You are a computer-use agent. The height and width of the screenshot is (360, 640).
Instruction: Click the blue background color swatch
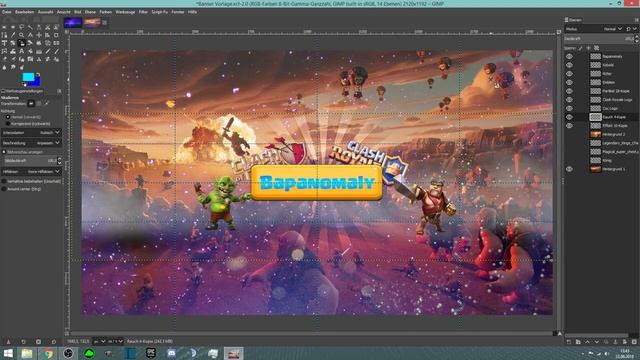pyautogui.click(x=36, y=83)
